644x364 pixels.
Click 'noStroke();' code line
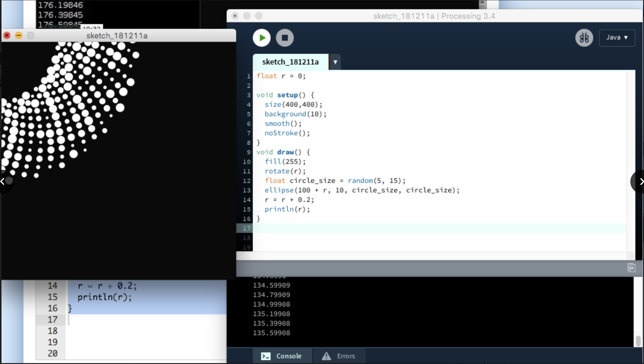[287, 133]
